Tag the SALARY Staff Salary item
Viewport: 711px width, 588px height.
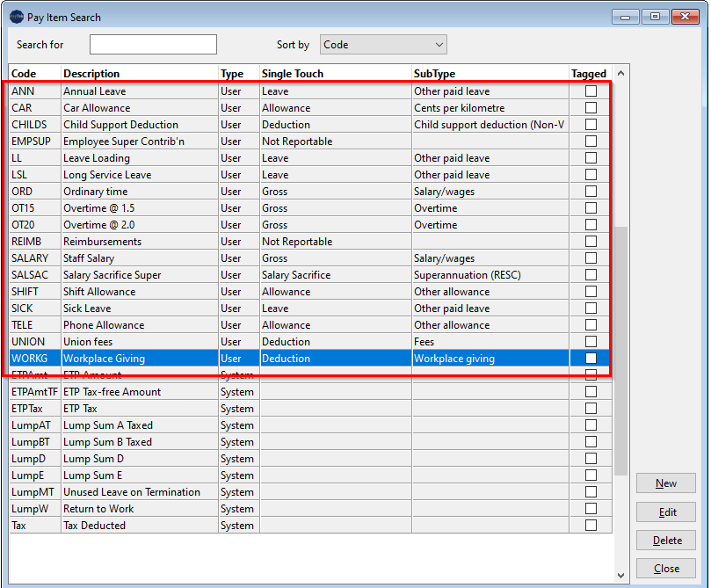tap(591, 258)
